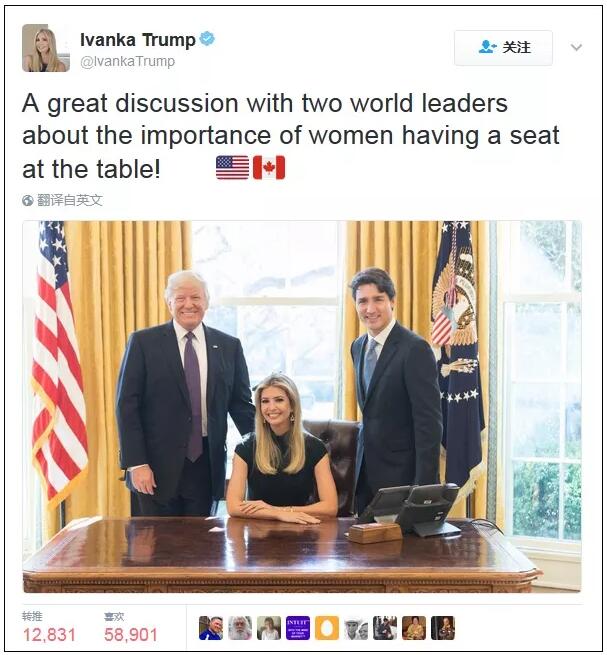Open the Ivanka Trump display name link
Viewport: 607px width, 655px height.
(x=137, y=40)
